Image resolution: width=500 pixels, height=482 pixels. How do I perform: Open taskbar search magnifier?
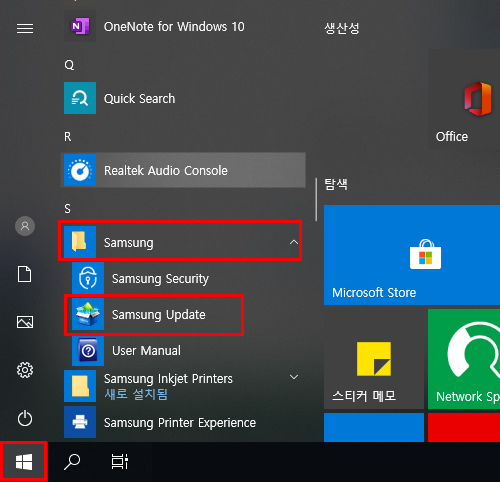point(72,462)
